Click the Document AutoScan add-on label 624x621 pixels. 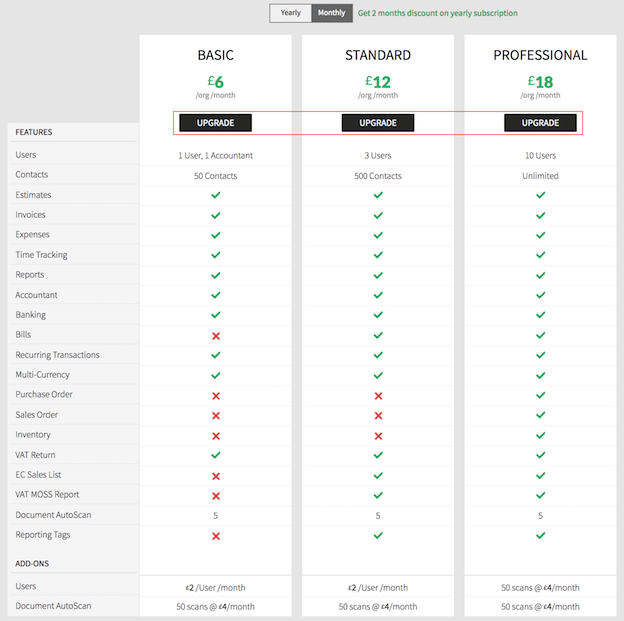[x=53, y=606]
